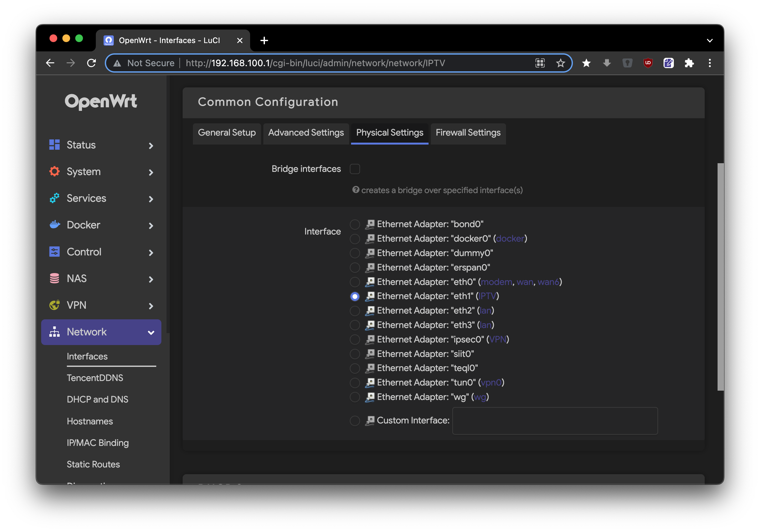
Task: Open a new tab with plus button
Action: (x=264, y=40)
